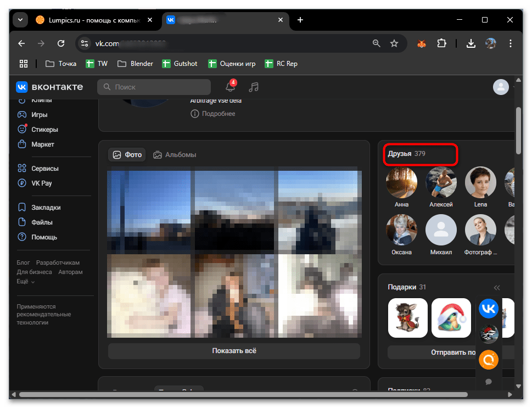This screenshot has height=408, width=532.
Task: Open friend Алексей's avatar
Action: [x=441, y=182]
